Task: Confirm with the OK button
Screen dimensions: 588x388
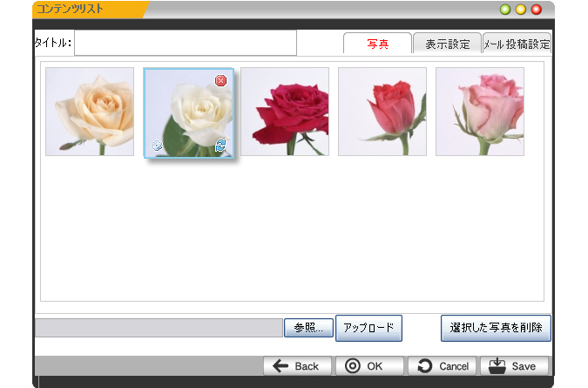Action: point(369,366)
